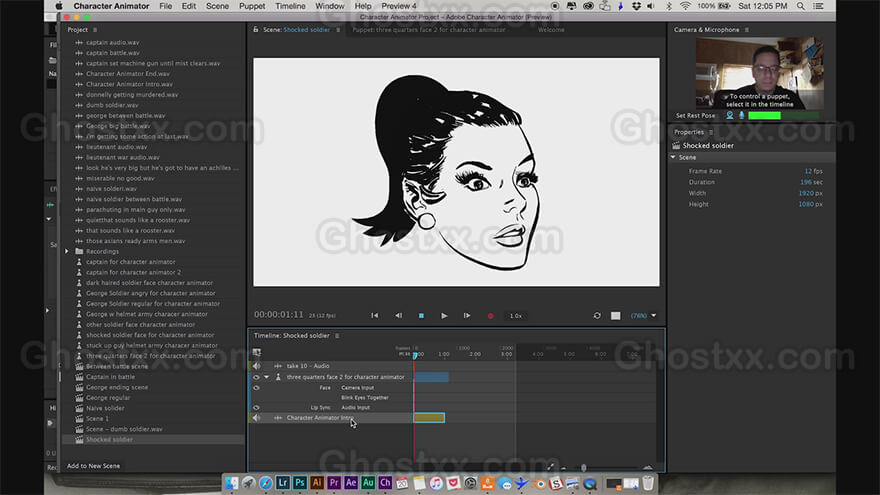Select yellow Character Animator Intro audio clip

click(429, 418)
